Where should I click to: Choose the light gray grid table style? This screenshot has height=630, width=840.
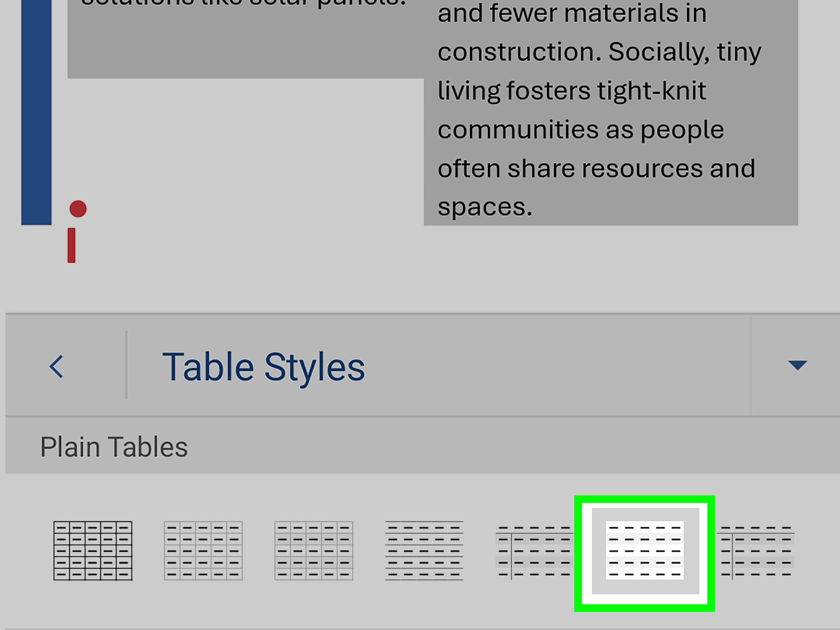point(203,551)
